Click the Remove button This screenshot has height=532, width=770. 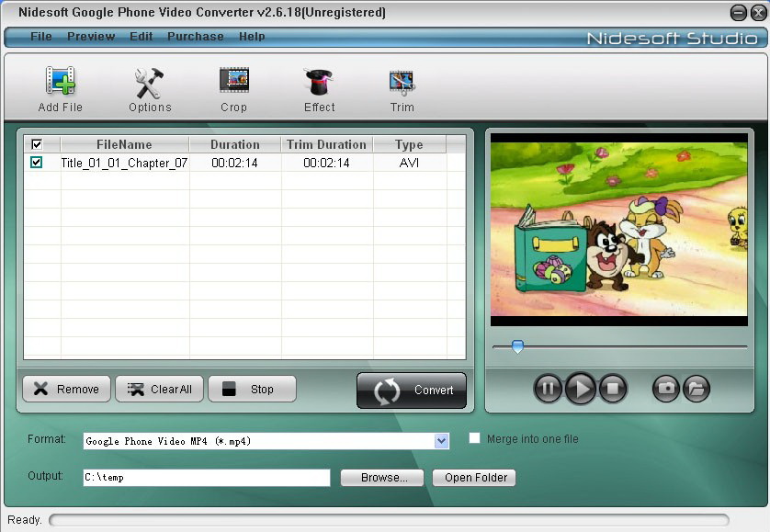click(66, 389)
